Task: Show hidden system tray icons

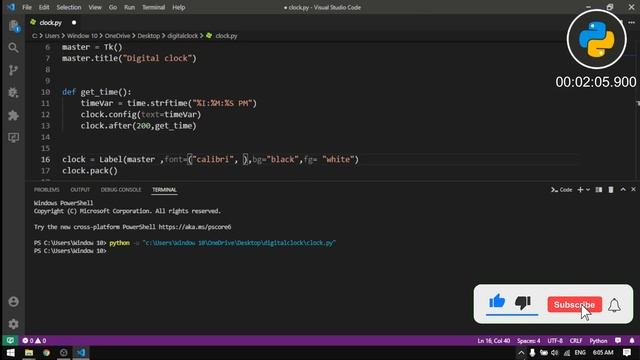Action: coord(521,353)
